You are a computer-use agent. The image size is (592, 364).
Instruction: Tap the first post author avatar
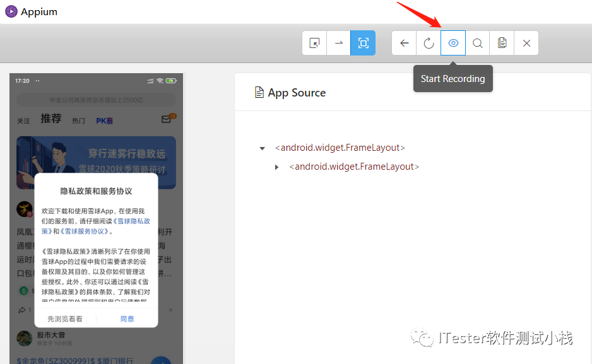click(x=25, y=209)
